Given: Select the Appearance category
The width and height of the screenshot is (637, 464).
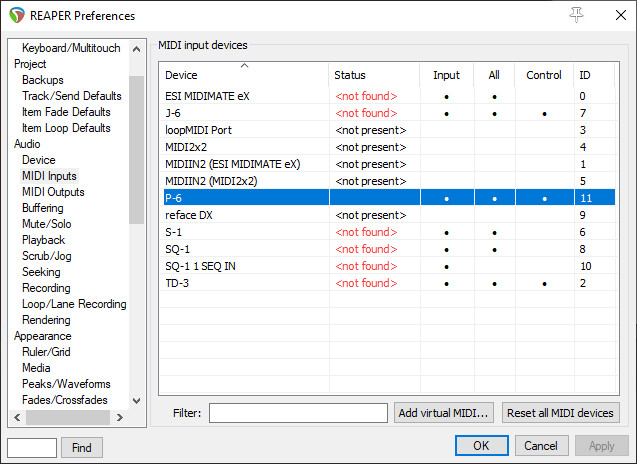Looking at the screenshot, I should [42, 336].
